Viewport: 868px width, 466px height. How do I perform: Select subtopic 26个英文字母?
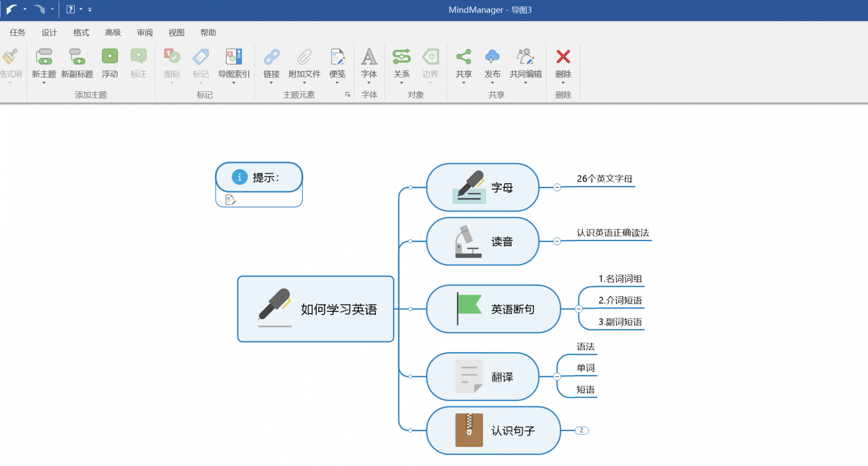(x=604, y=179)
